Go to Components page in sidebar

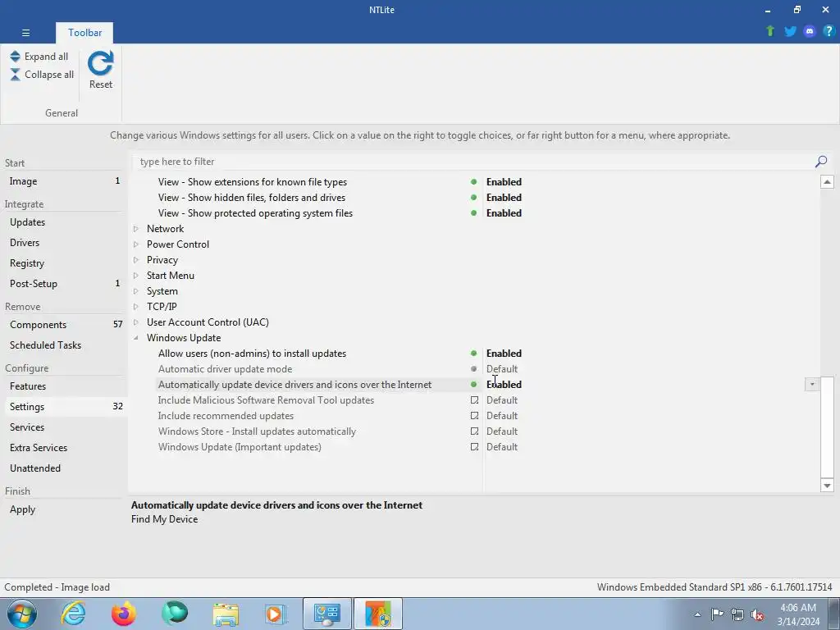(x=64, y=325)
